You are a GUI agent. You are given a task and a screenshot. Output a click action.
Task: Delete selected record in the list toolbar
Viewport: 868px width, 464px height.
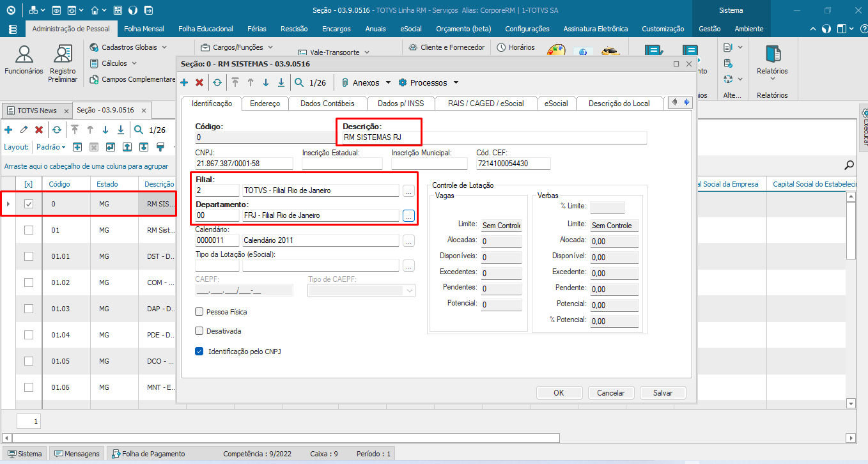[x=39, y=130]
